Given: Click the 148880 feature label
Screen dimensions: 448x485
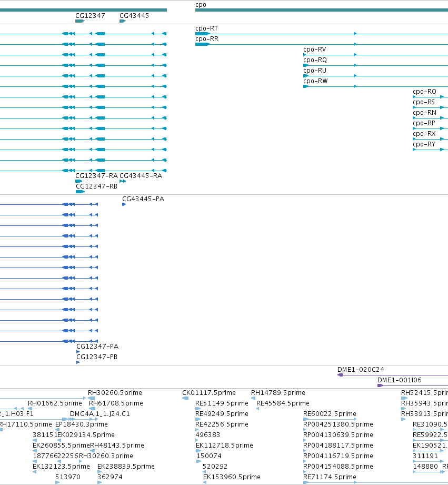Looking at the screenshot, I should (x=425, y=467).
